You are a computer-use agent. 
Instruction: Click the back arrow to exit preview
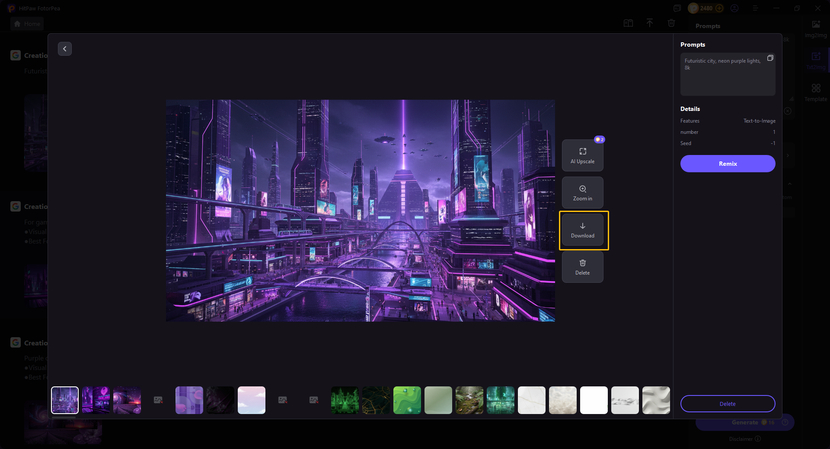[65, 49]
